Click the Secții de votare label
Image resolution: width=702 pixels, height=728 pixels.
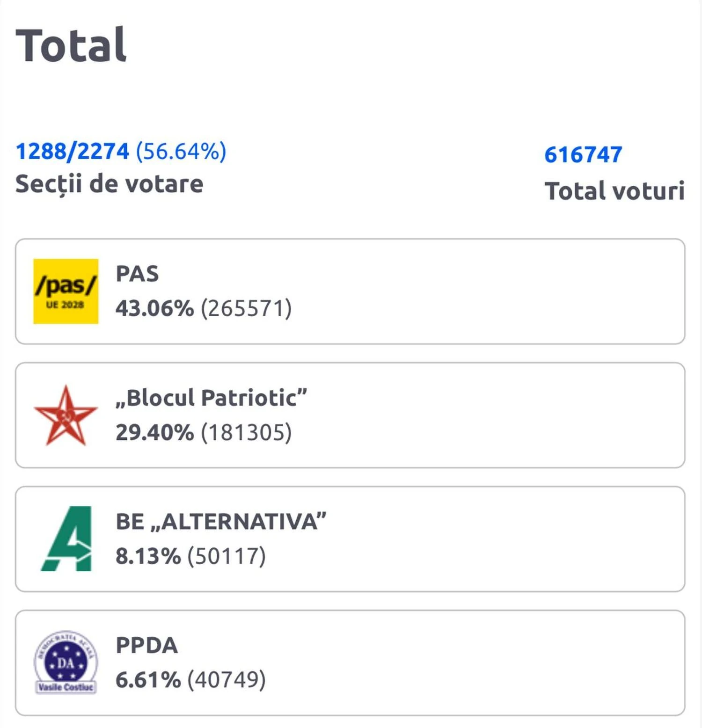click(109, 183)
